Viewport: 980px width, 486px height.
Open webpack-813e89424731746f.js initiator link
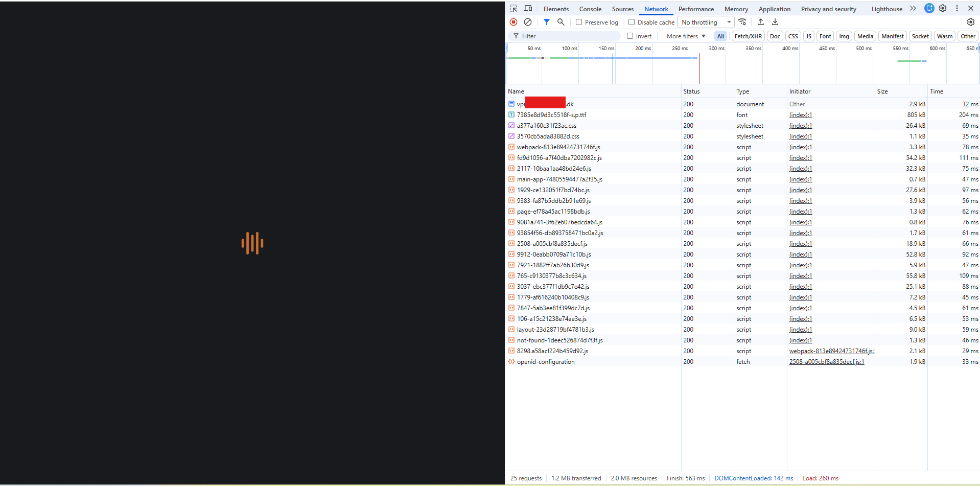pyautogui.click(x=831, y=351)
